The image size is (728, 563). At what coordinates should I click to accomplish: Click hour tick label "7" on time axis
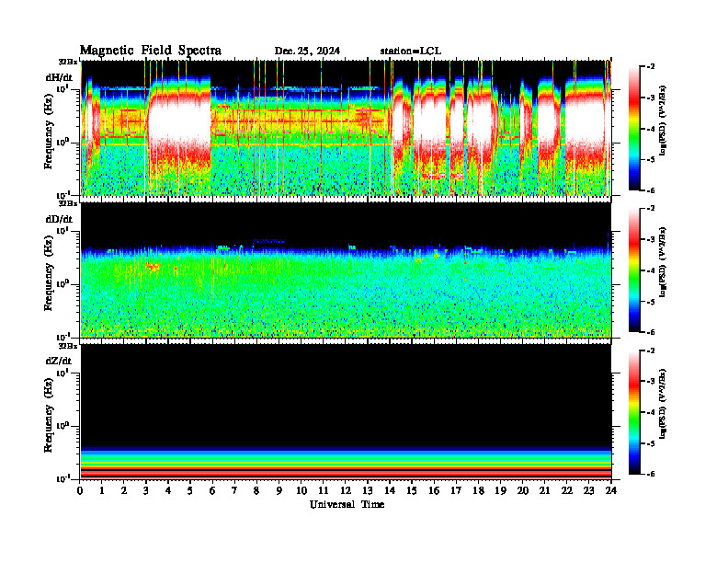[x=234, y=490]
